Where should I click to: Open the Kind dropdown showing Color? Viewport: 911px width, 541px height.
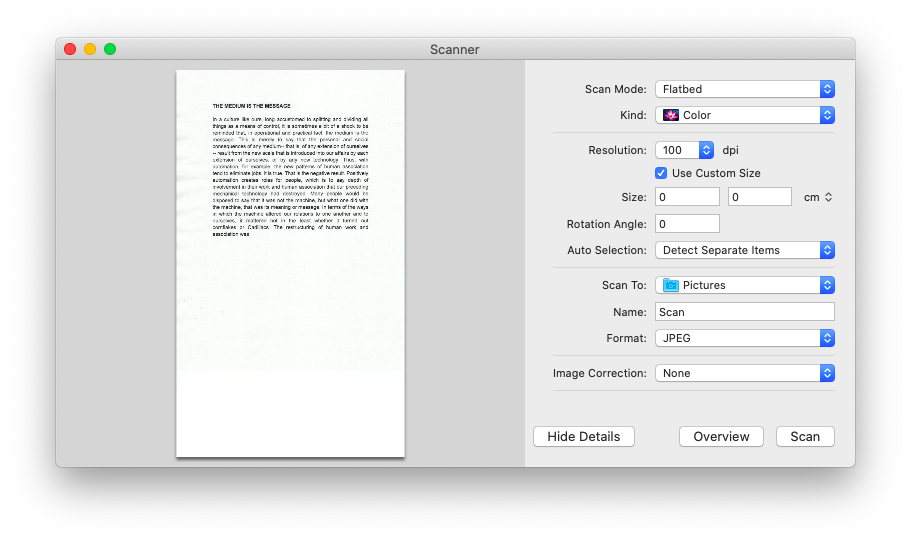[745, 115]
